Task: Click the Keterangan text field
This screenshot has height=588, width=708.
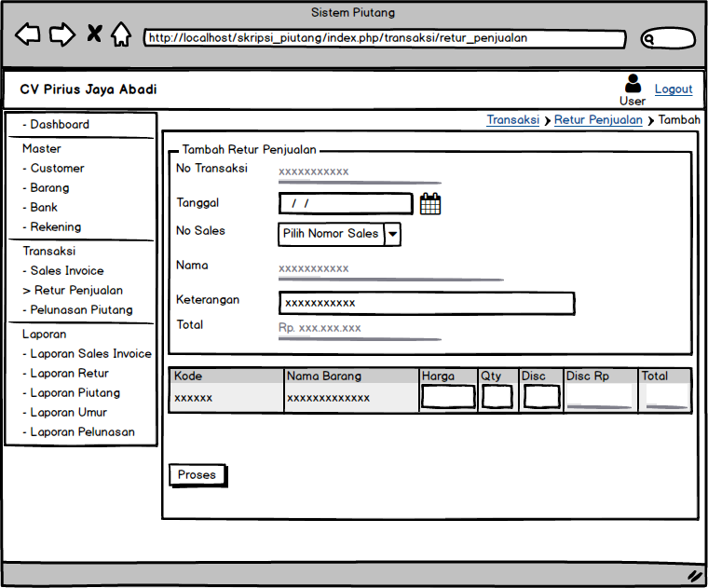Action: coord(427,303)
